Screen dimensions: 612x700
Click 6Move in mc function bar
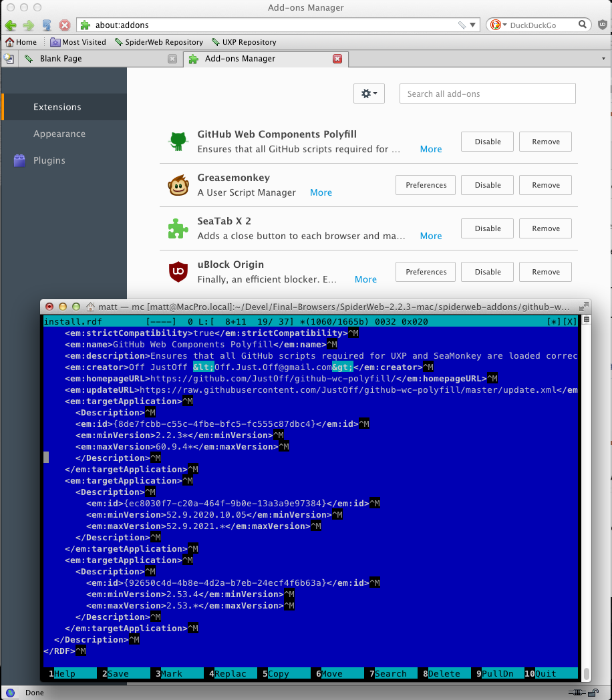[x=337, y=673]
